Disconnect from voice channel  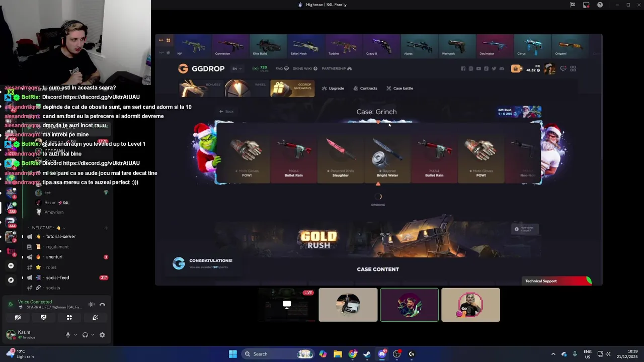tap(102, 304)
